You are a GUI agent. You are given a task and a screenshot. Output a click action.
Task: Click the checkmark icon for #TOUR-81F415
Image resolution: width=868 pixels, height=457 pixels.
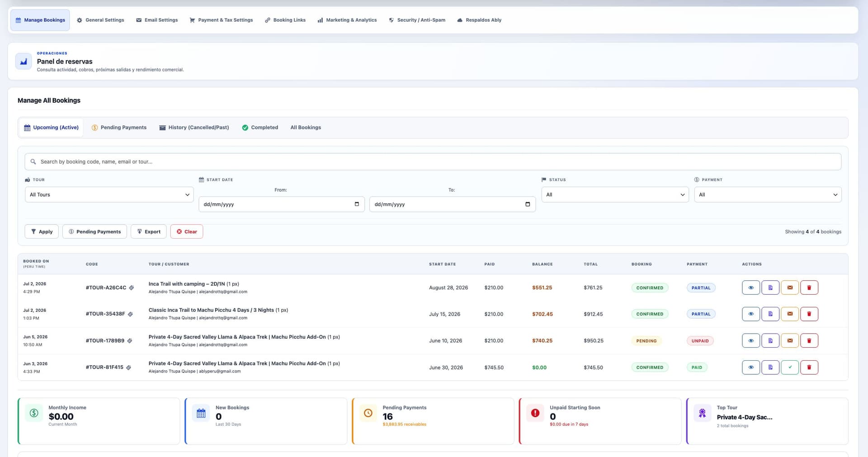click(x=790, y=367)
